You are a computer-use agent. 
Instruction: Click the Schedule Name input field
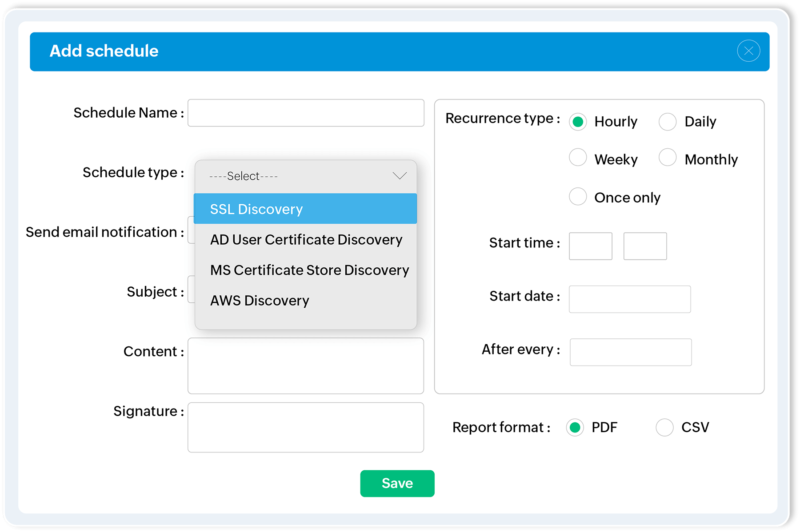306,113
